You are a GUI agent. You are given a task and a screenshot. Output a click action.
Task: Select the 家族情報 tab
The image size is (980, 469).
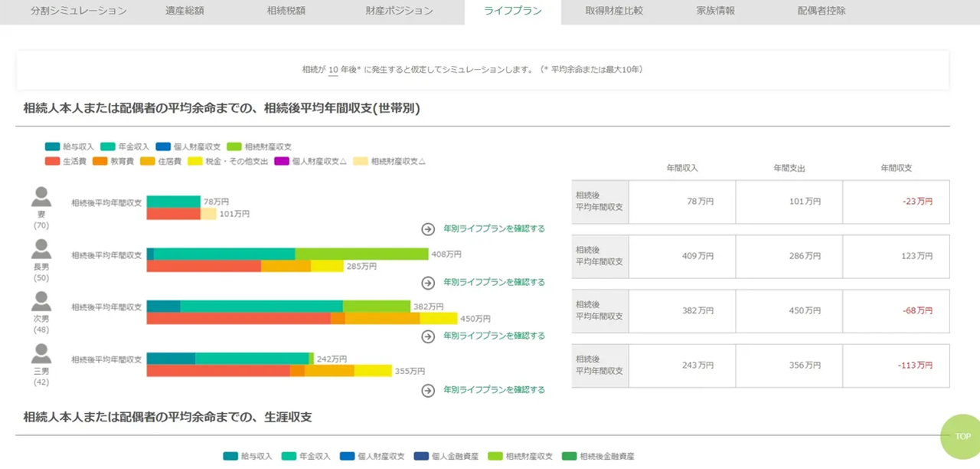[715, 11]
